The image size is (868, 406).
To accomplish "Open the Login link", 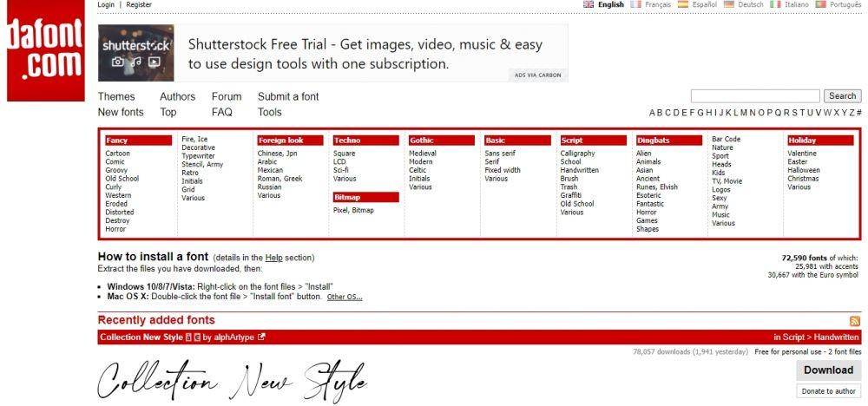I will point(106,4).
